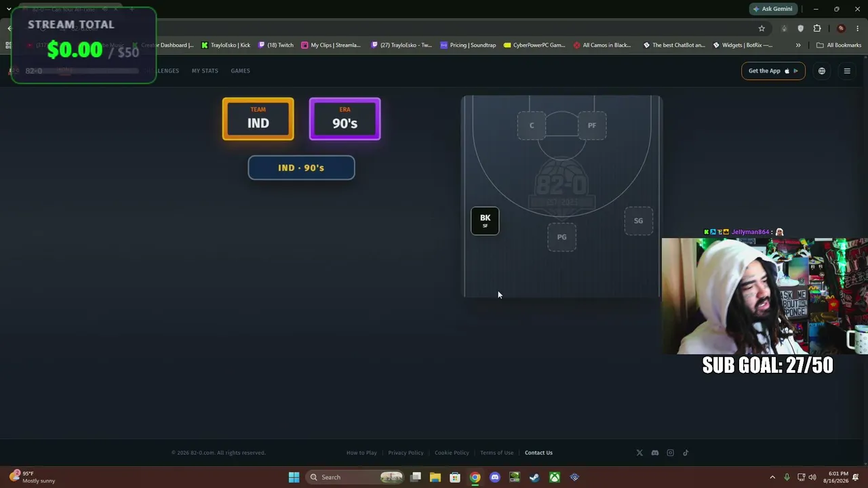This screenshot has height=488, width=868.
Task: Click the shield extension icon in Chrome
Action: pyautogui.click(x=801, y=28)
